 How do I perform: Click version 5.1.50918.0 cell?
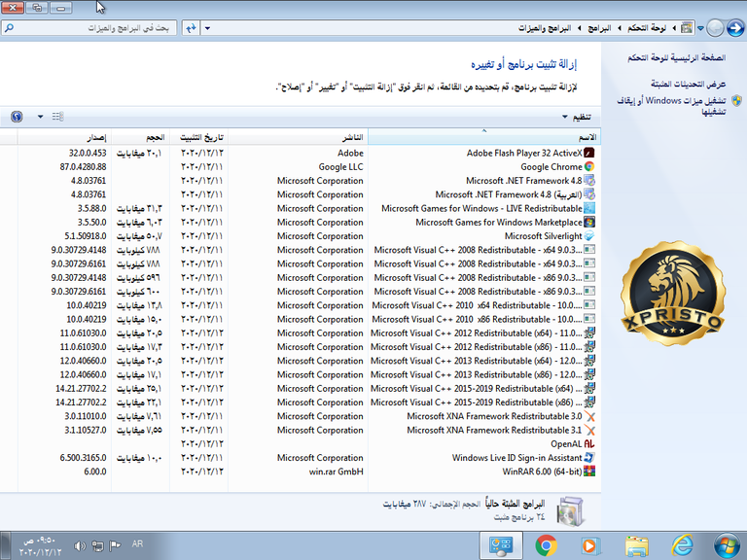tap(86, 235)
